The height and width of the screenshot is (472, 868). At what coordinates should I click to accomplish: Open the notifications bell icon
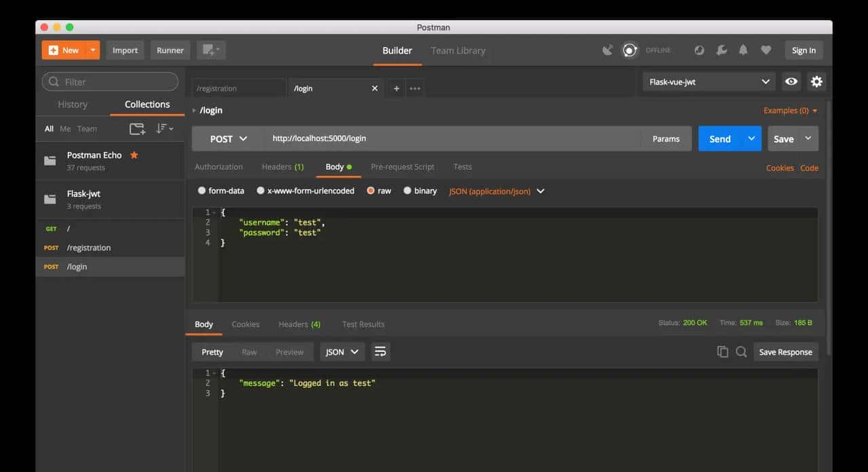pos(743,50)
